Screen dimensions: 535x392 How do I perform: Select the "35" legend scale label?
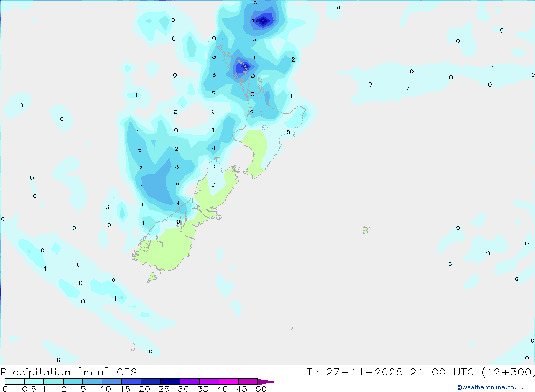coord(203,389)
